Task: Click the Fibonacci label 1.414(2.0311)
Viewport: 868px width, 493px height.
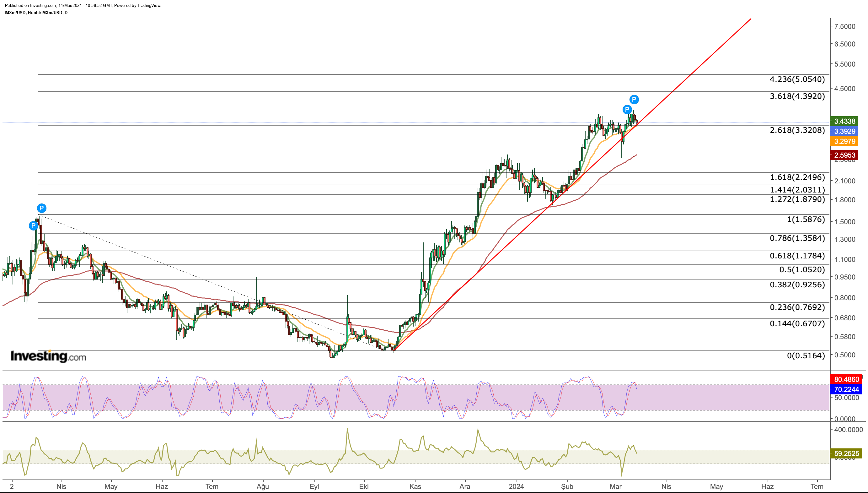Action: (797, 190)
